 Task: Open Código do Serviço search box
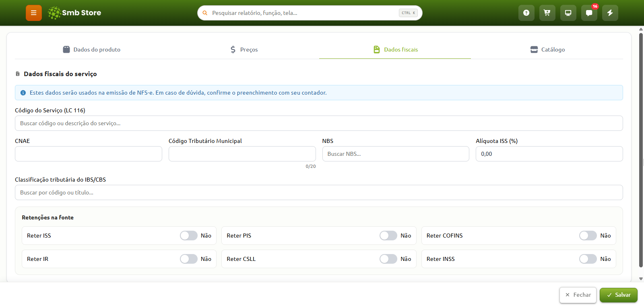click(319, 123)
